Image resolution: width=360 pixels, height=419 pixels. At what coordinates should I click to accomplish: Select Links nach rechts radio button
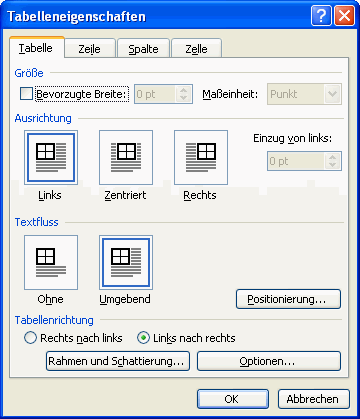pos(143,338)
